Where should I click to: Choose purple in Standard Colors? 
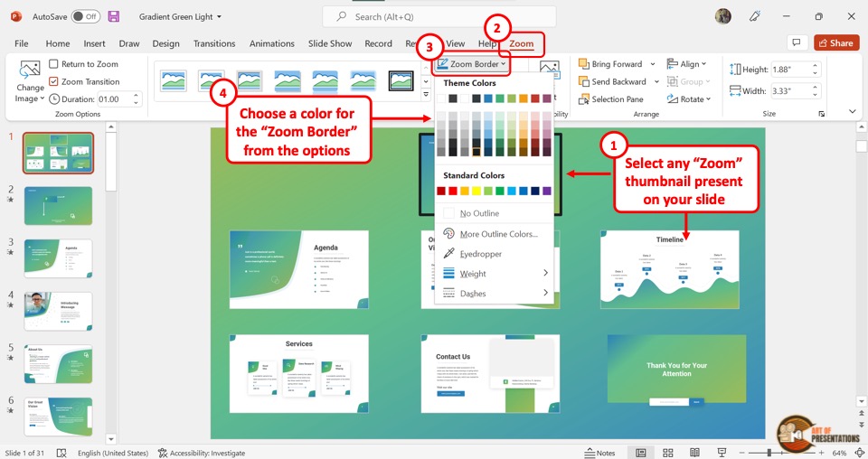(547, 192)
